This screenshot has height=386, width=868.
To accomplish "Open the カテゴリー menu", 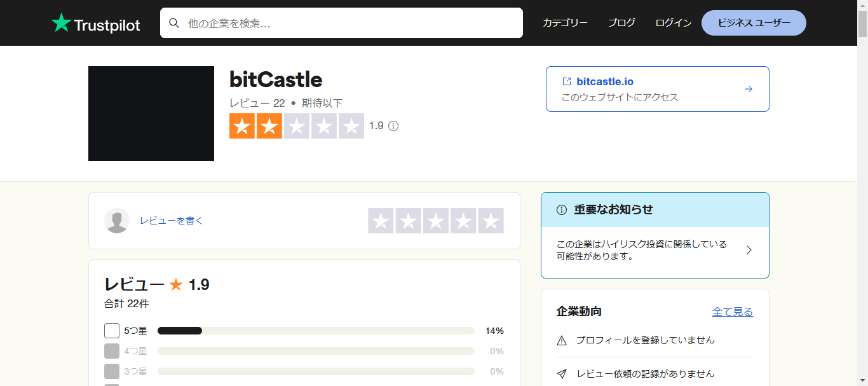I will click(x=565, y=22).
